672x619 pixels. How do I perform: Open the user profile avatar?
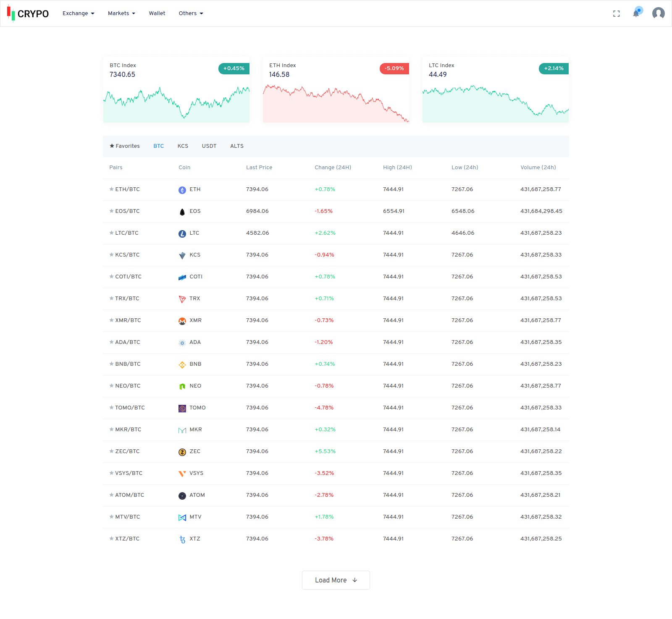point(659,13)
